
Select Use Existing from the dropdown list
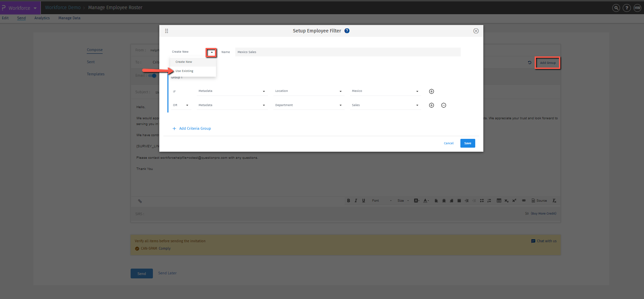pyautogui.click(x=193, y=71)
